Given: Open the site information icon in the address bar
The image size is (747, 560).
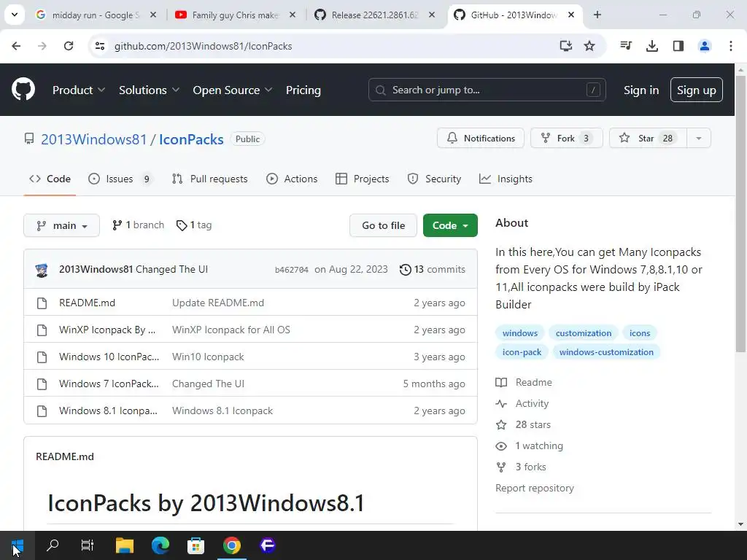Looking at the screenshot, I should (100, 46).
